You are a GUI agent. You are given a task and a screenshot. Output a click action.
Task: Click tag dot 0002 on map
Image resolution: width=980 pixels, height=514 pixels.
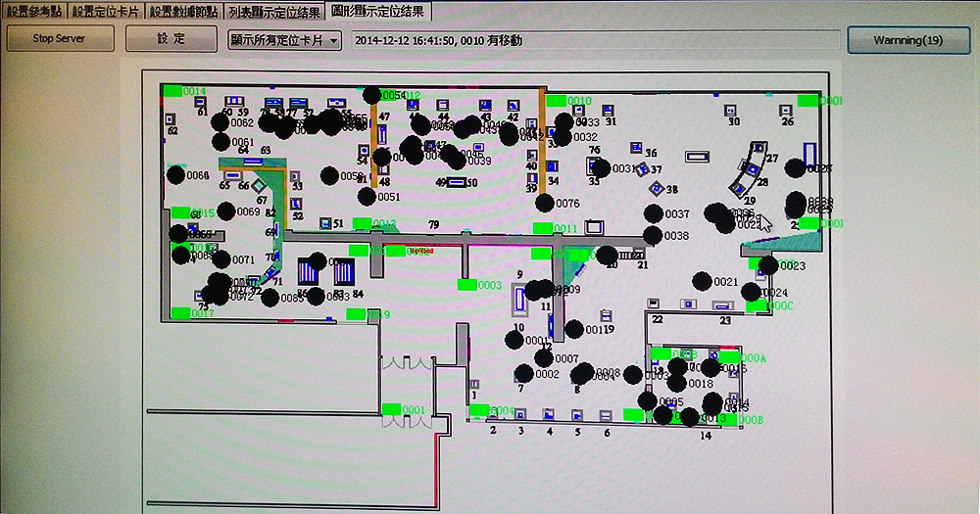coord(523,373)
